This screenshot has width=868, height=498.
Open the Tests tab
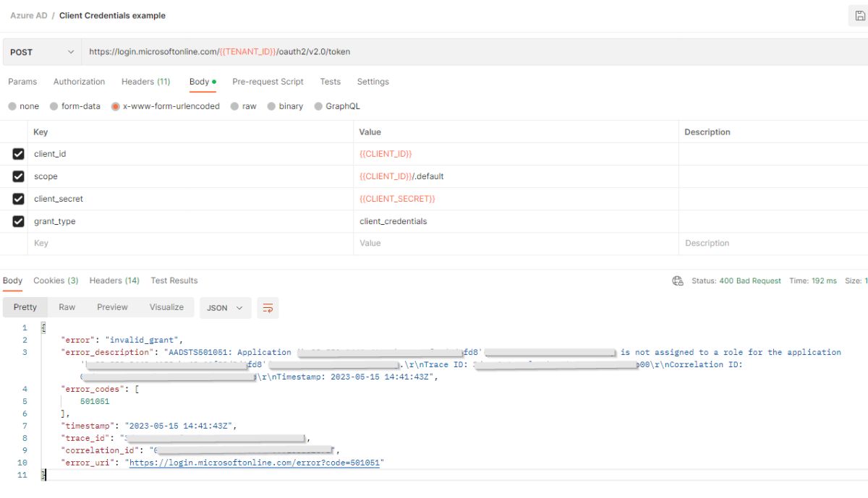click(x=331, y=82)
